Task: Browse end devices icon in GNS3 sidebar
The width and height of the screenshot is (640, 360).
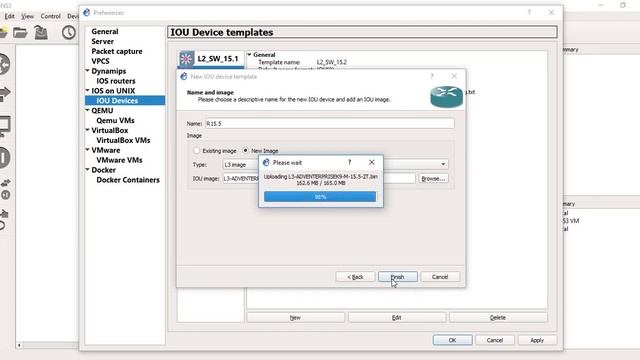Action: tap(5, 126)
